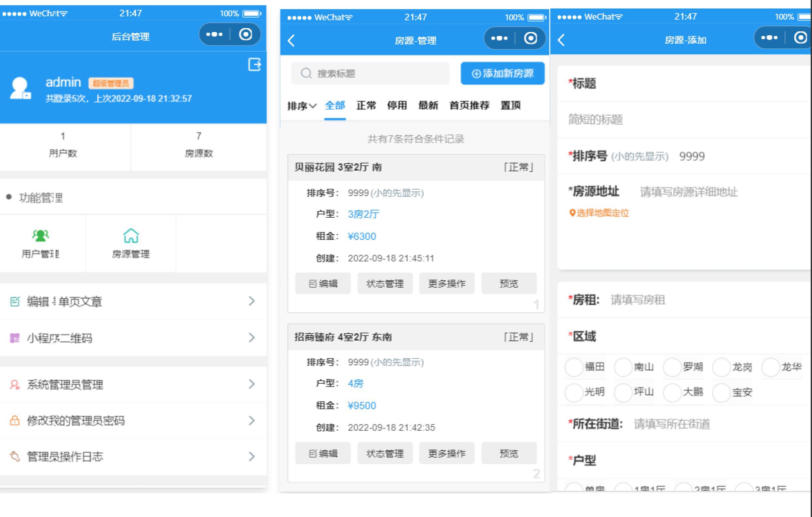
Task: Tap circle capsule icon in 房源-添加 screen
Action: [801, 37]
